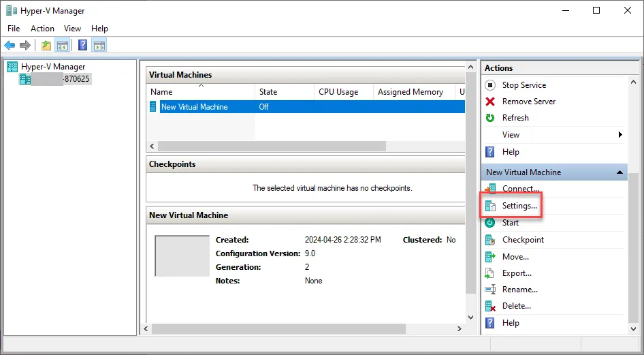Click the green Refresh icon
644x355 pixels.
490,118
